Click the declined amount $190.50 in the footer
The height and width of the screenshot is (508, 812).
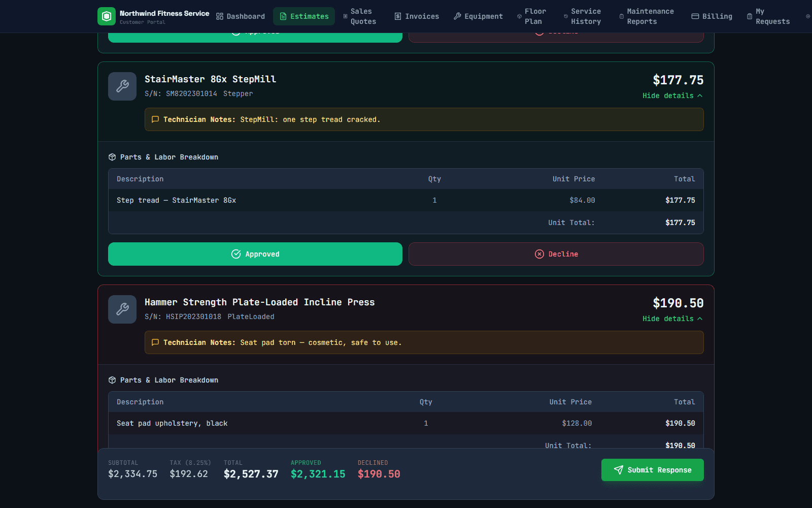pyautogui.click(x=379, y=474)
